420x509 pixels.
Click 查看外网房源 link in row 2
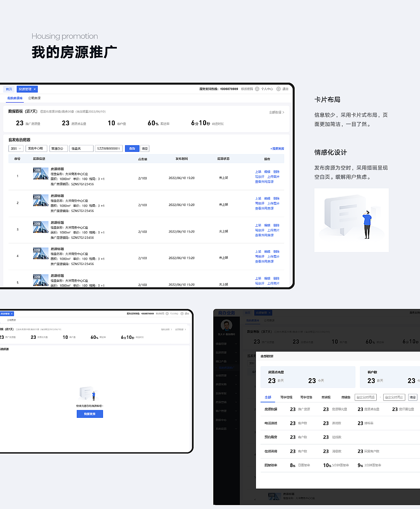coord(264,209)
